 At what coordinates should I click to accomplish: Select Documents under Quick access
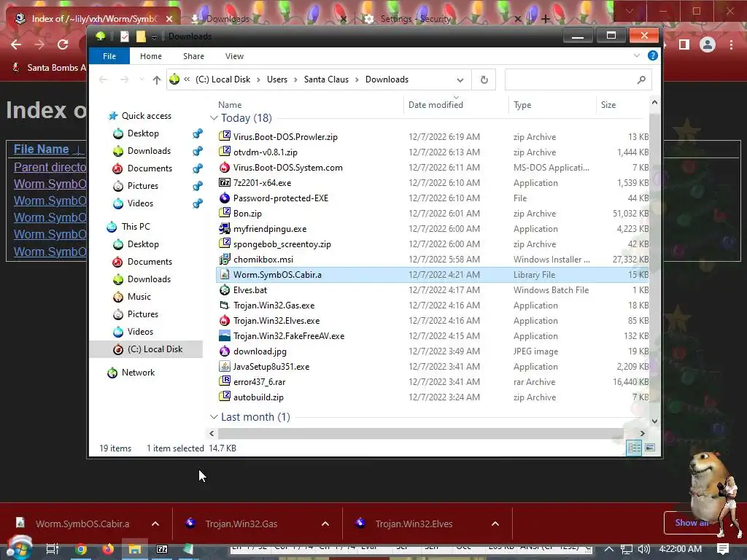150,168
